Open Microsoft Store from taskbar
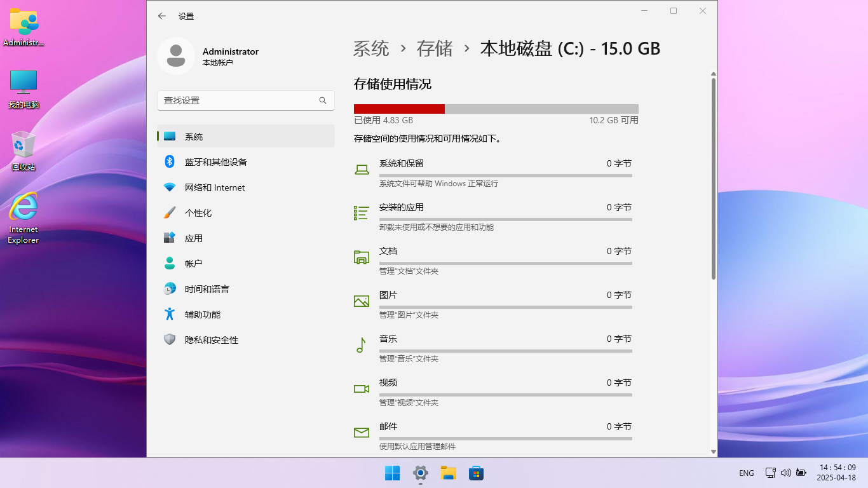The height and width of the screenshot is (488, 868). click(477, 473)
